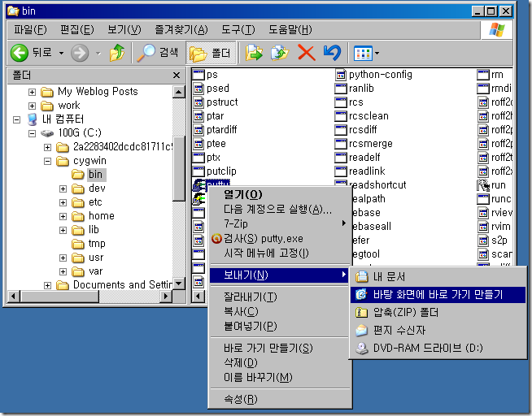Click the Move To folder icon
Viewport: 532px width, 416px height.
tap(254, 53)
